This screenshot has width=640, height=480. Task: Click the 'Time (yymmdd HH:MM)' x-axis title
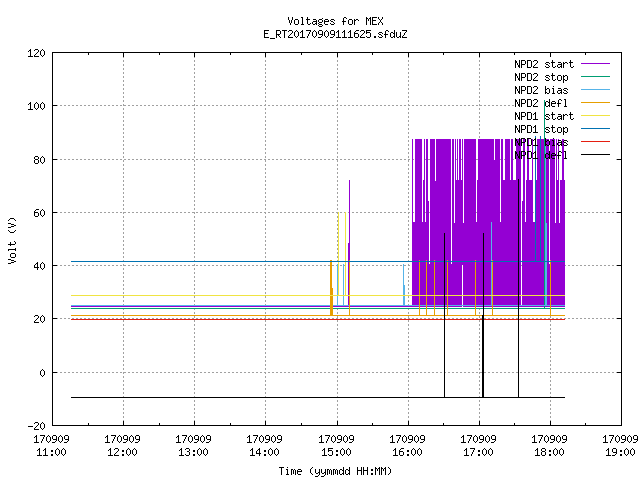[335, 471]
